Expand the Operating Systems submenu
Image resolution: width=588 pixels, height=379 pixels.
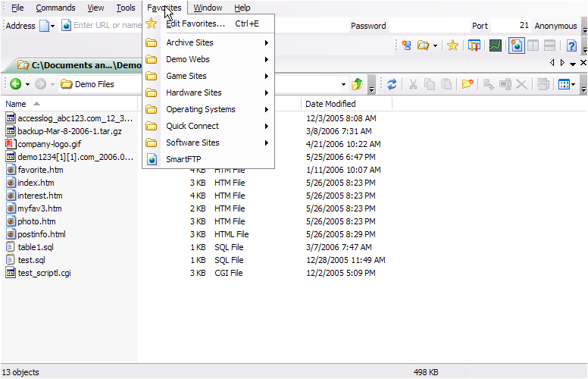[x=208, y=109]
